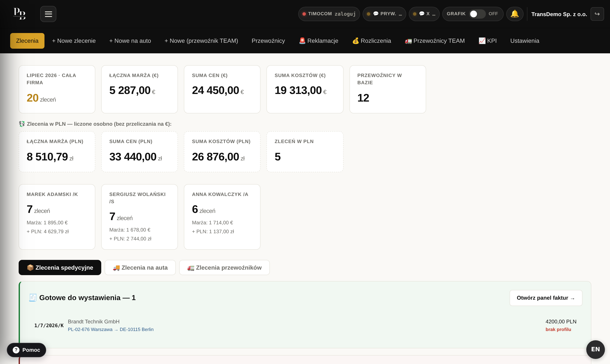Click TransDemo Sp. z o.o. company name

pos(559,14)
